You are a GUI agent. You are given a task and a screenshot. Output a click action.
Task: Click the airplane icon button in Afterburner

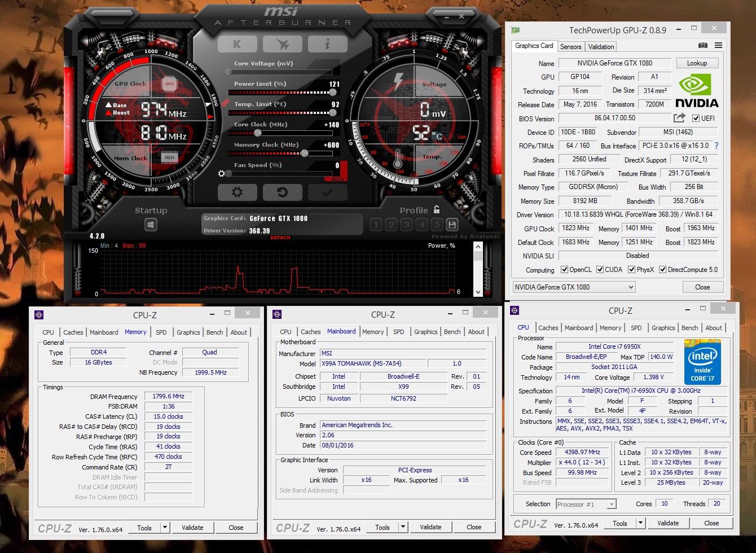click(283, 44)
